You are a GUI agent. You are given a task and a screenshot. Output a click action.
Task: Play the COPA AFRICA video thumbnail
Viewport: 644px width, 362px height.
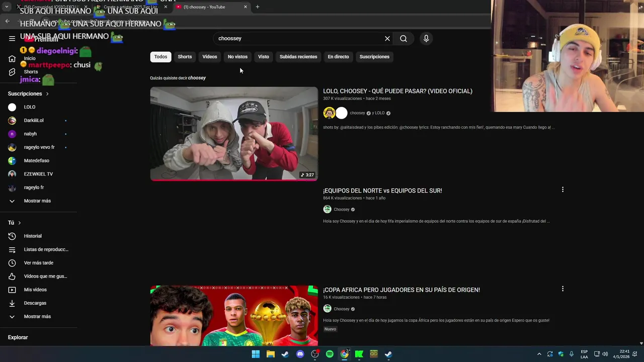pos(234,316)
